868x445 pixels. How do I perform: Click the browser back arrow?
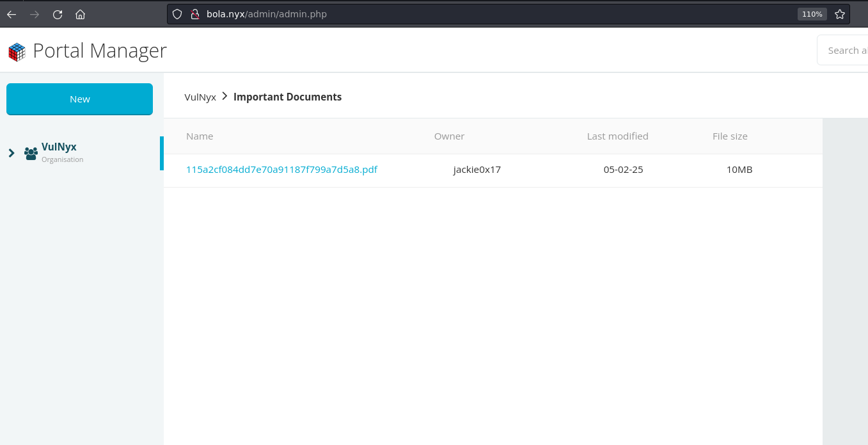(12, 14)
